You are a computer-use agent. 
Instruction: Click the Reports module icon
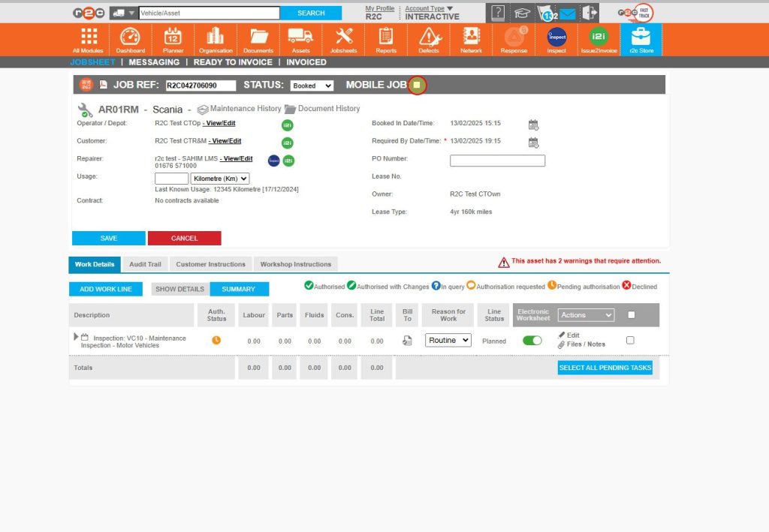385,39
